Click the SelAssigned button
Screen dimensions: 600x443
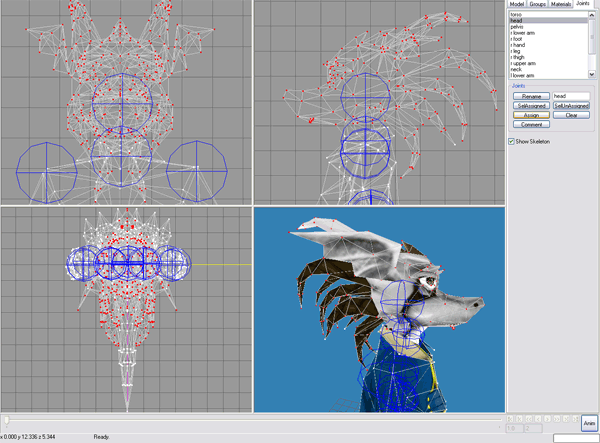click(531, 106)
